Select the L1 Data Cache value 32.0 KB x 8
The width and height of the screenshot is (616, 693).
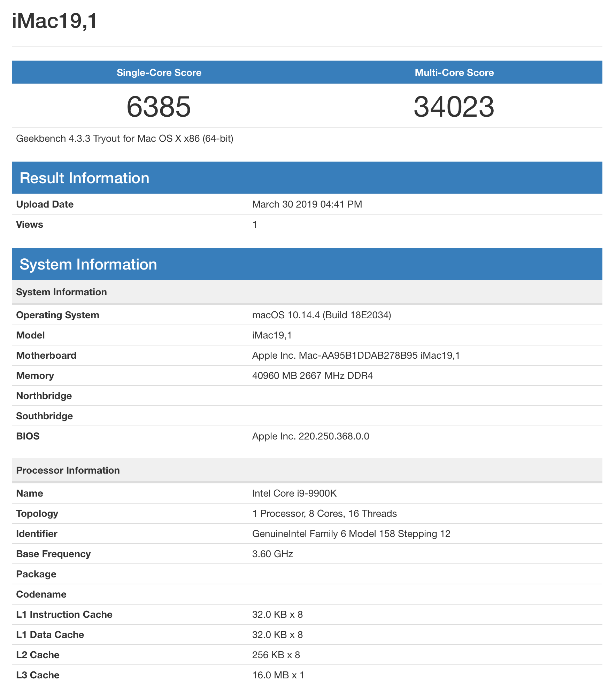pyautogui.click(x=278, y=634)
